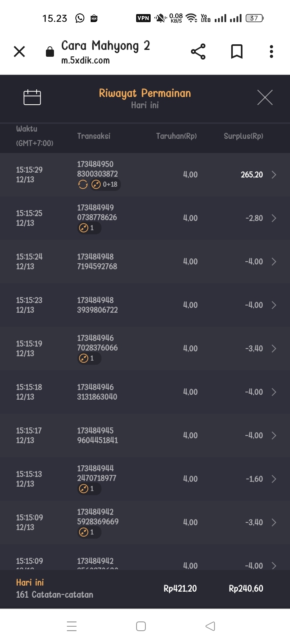Close the browser tab with X

(19, 52)
